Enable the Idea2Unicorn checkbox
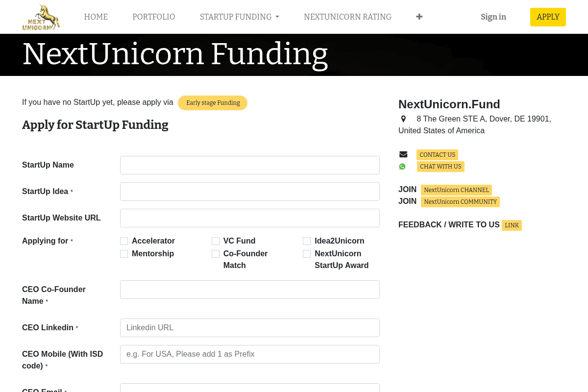Screen dimensions: 588x392 point(307,241)
